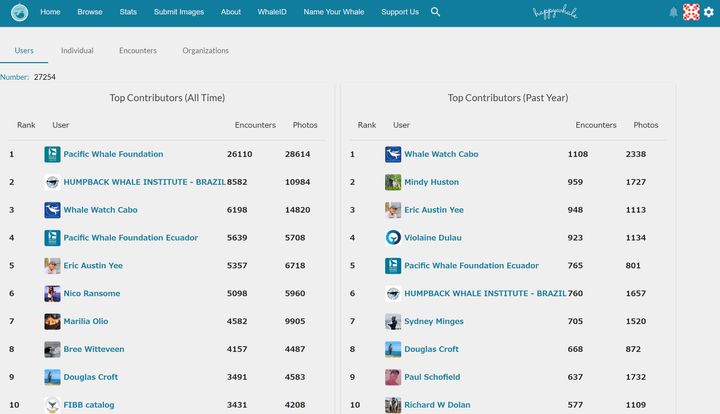
Task: Click FIBB catalog avatar icon
Action: (52, 405)
